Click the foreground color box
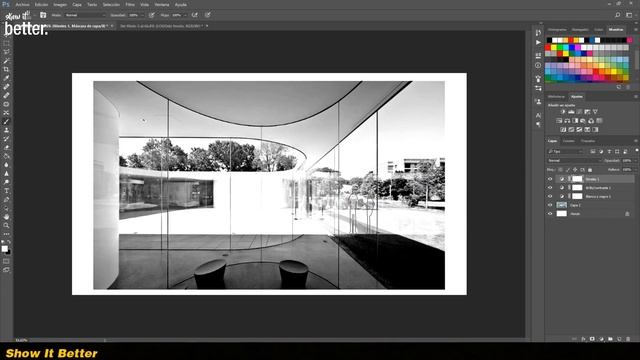Screen dimensions: 640x360 [4, 249]
